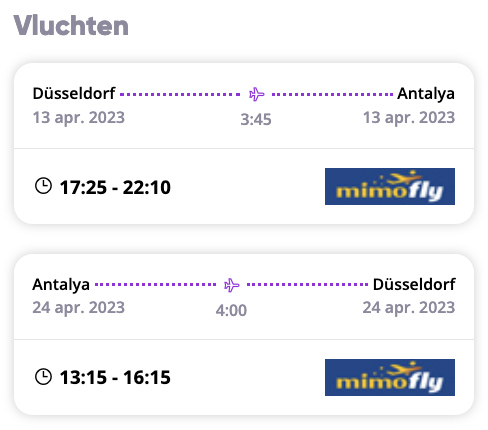Click the Antalya departure city in second card
The width and height of the screenshot is (488, 430).
tap(61, 285)
